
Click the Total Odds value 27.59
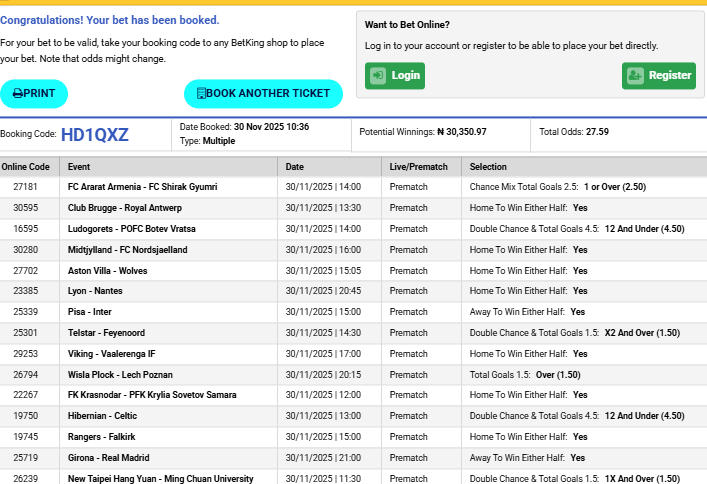point(597,132)
